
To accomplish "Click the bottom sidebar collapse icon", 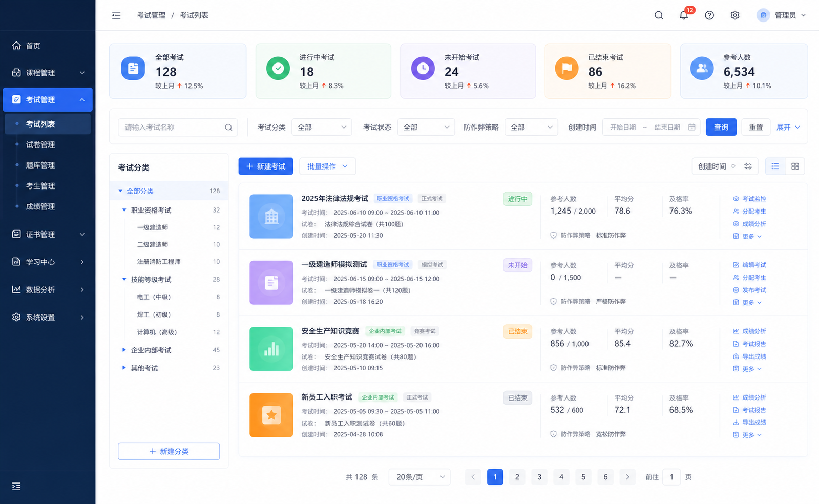I will pos(16,486).
